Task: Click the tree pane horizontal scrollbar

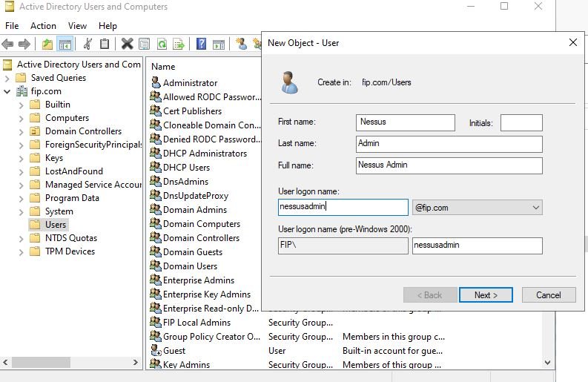Action: tap(41, 363)
